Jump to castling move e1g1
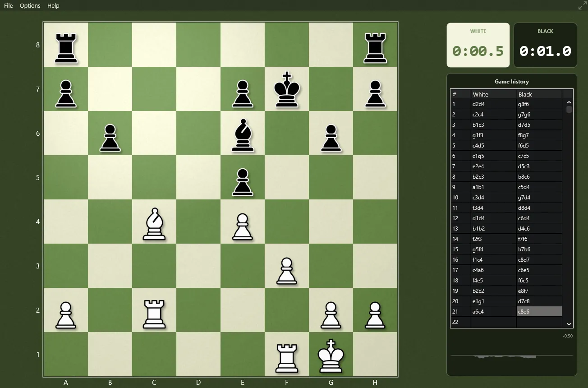This screenshot has width=588, height=388. 493,301
